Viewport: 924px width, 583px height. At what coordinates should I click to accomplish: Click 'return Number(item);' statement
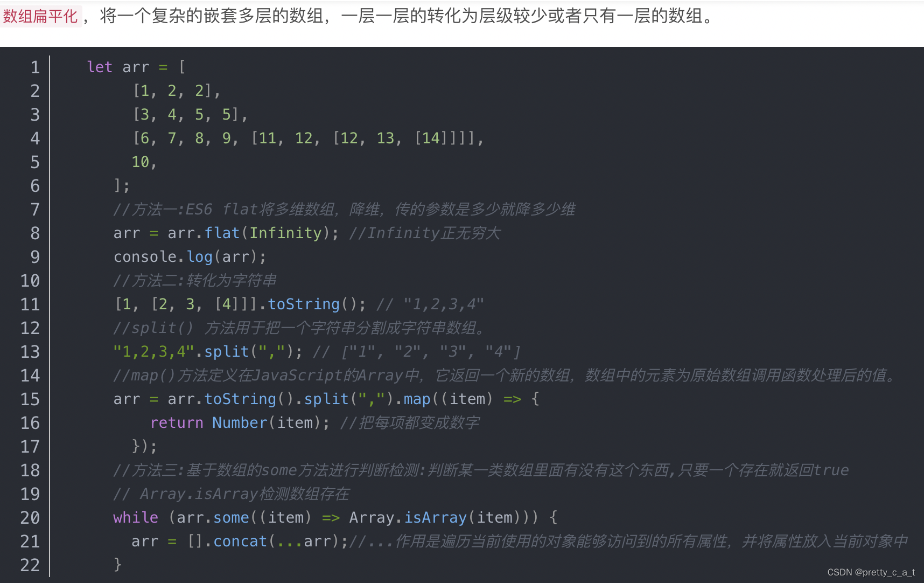click(240, 423)
